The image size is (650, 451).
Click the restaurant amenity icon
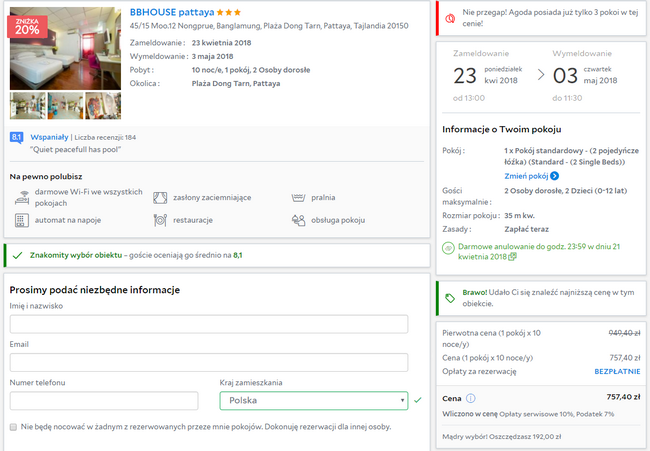point(160,219)
